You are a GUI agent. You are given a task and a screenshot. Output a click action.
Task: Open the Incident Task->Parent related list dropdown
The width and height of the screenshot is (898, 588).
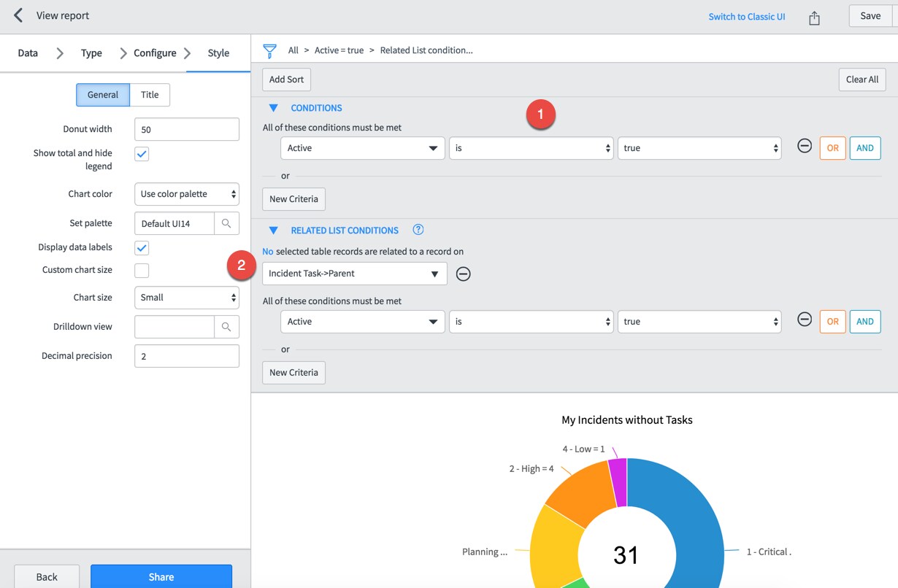click(x=354, y=274)
